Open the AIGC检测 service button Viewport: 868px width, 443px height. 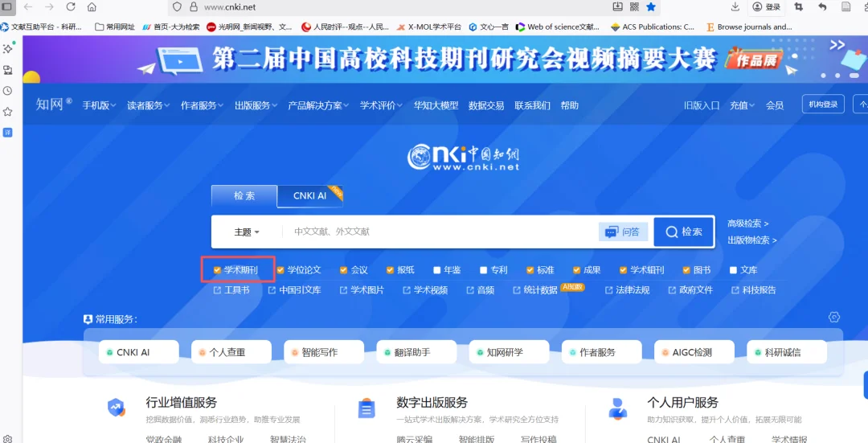[694, 352]
